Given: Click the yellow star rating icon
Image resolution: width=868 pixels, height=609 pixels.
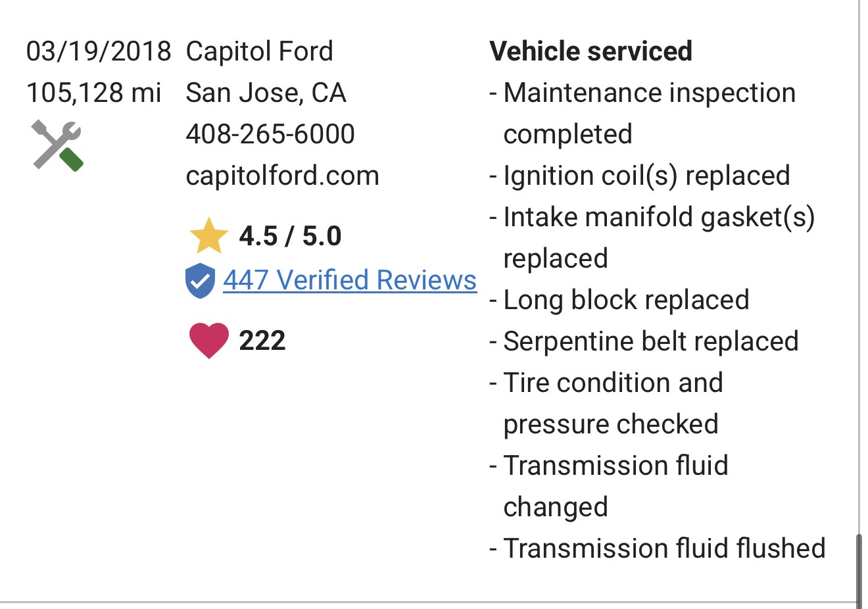Looking at the screenshot, I should [x=208, y=236].
